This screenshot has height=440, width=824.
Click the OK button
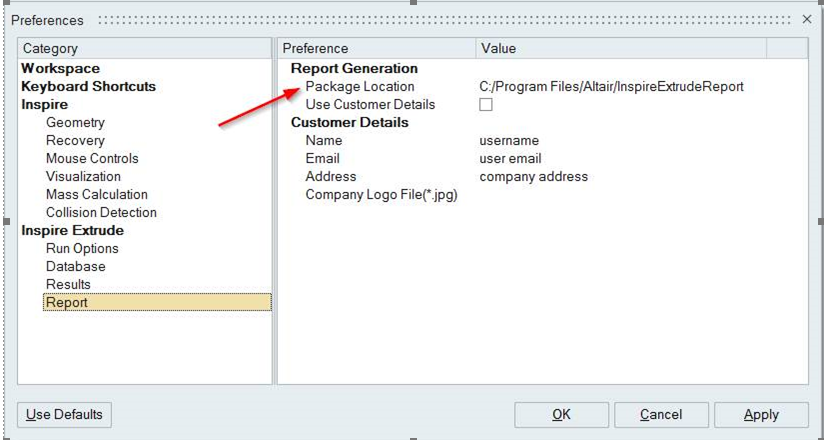pos(561,415)
